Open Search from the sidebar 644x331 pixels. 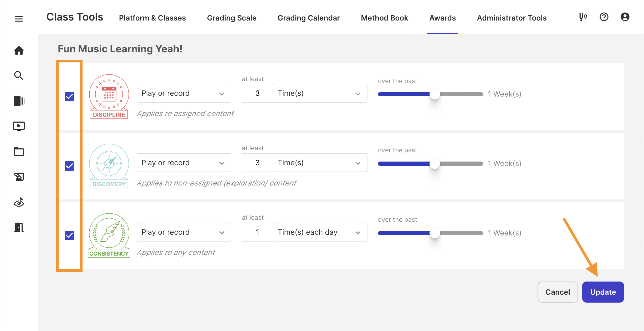click(19, 76)
